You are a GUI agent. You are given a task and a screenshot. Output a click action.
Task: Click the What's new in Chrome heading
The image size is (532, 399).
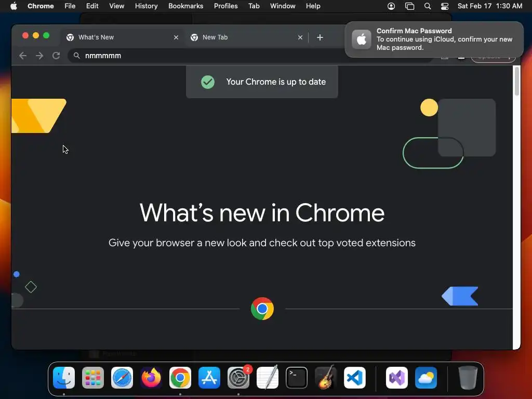262,213
